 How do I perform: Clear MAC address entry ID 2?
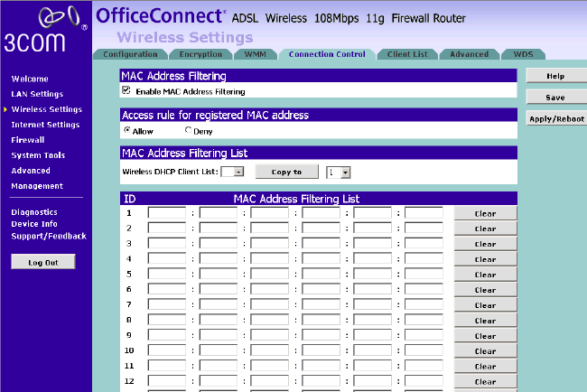coord(486,229)
